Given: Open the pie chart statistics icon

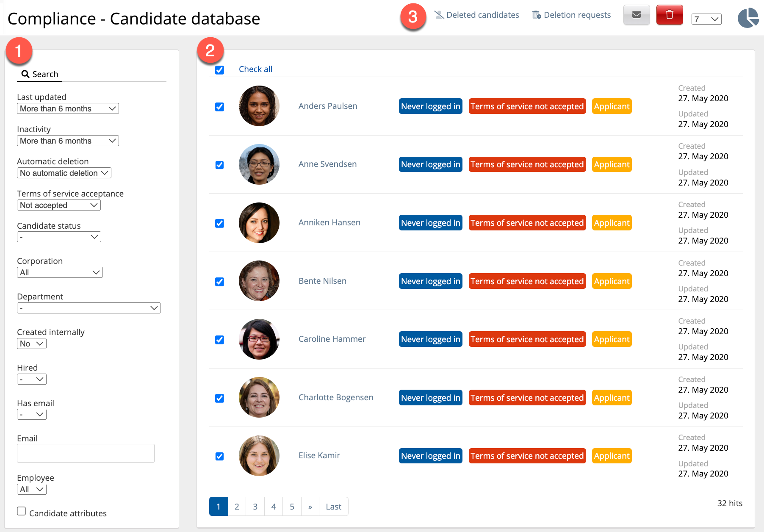Looking at the screenshot, I should click(x=748, y=18).
